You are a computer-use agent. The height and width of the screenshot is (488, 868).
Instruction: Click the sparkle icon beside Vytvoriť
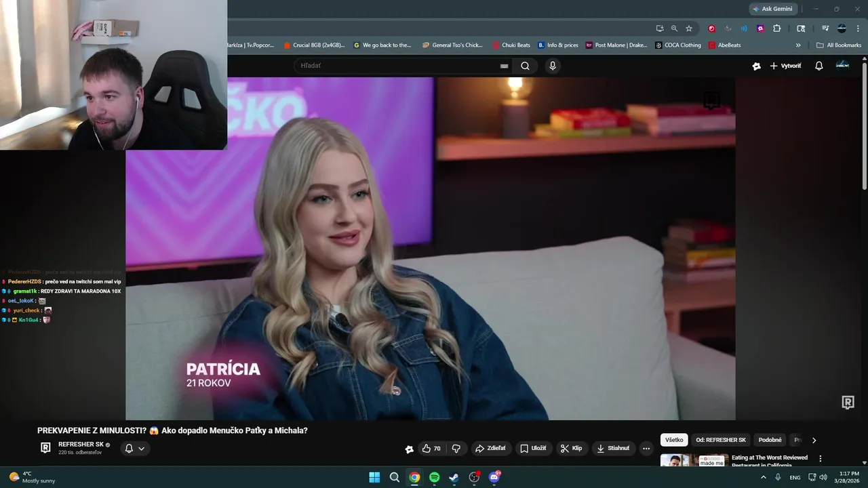click(x=756, y=66)
